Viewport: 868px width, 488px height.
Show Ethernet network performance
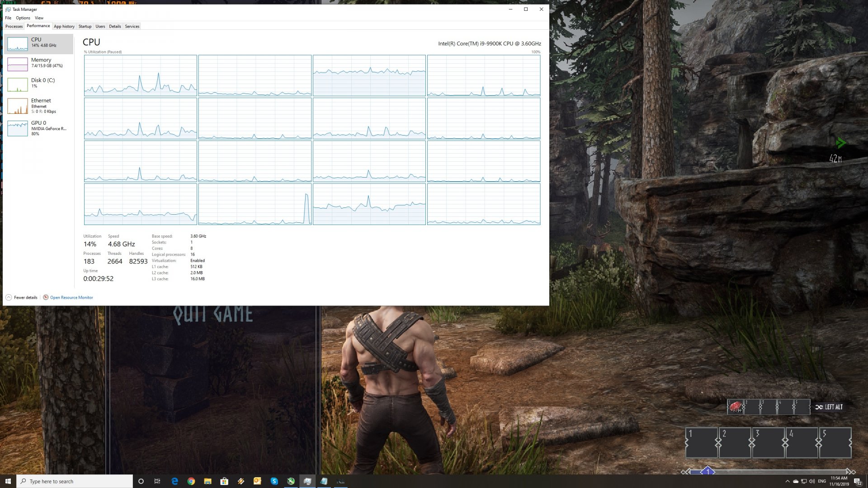click(x=38, y=106)
